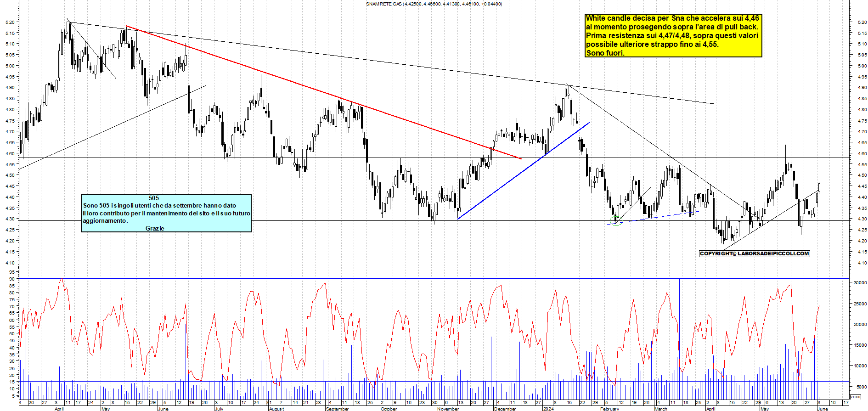Click the 25000 volume scale value
The image size is (868, 411).
860,304
